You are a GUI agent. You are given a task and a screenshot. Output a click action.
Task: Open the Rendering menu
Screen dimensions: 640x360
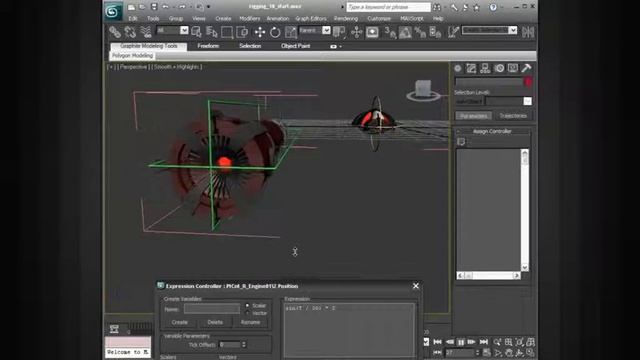point(346,18)
